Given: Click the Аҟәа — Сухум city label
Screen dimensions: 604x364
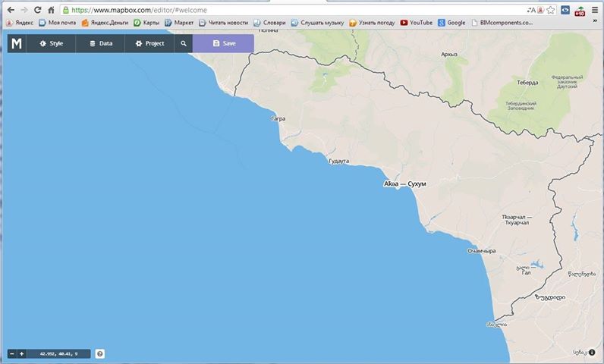Looking at the screenshot, I should point(405,184).
